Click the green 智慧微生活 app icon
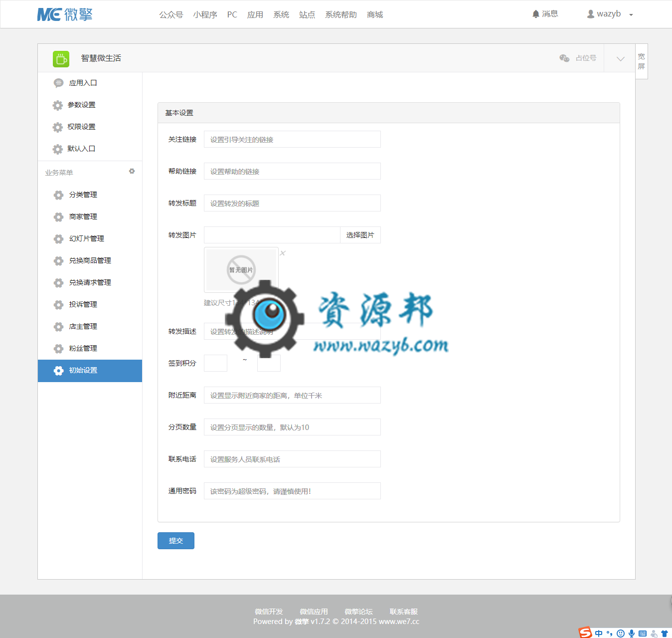The width and height of the screenshot is (672, 638). [61, 59]
